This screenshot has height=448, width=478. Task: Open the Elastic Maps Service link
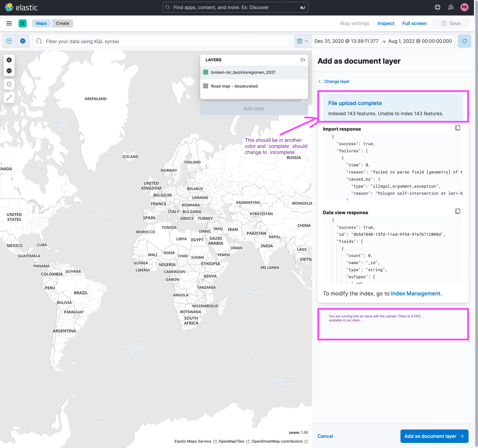196,441
